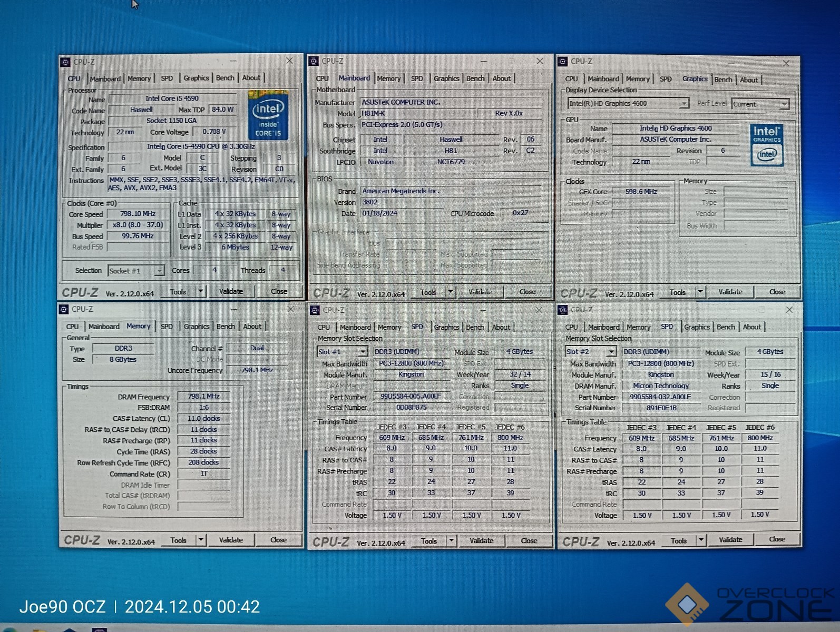The image size is (840, 632).
Task: Expand Tools arrow in SPD Slot #1 window
Action: coord(452,540)
